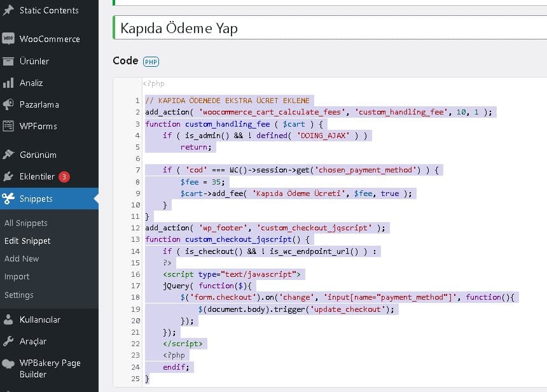This screenshot has height=392, width=547.
Task: Click closing </script> tag on line 22
Action: 183,344
